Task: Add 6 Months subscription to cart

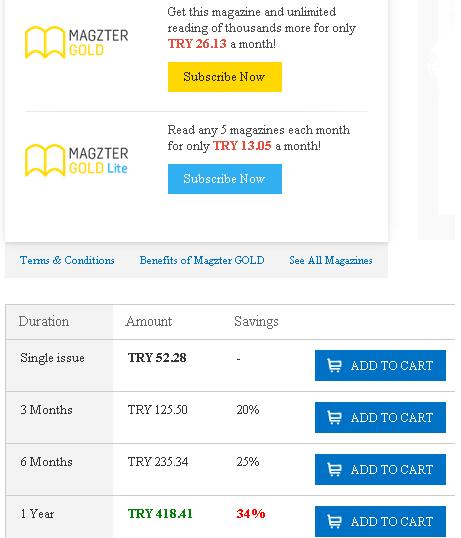Action: 380,469
